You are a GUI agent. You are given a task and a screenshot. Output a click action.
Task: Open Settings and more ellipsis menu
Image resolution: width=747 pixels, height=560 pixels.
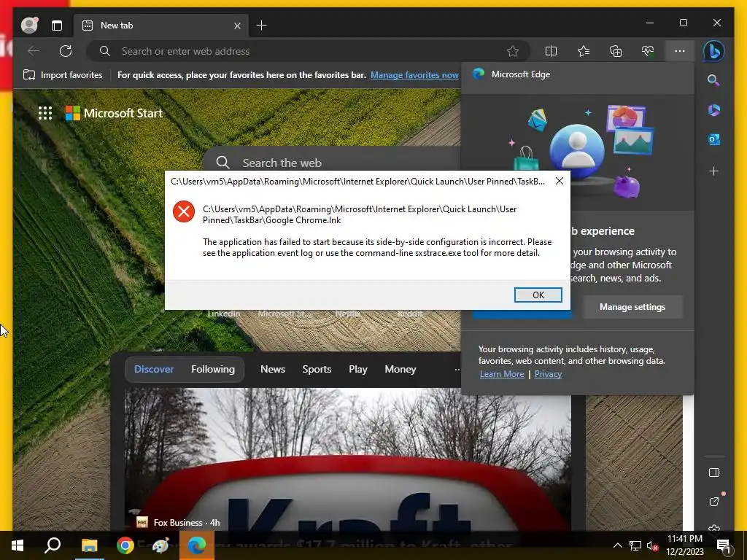pos(680,51)
